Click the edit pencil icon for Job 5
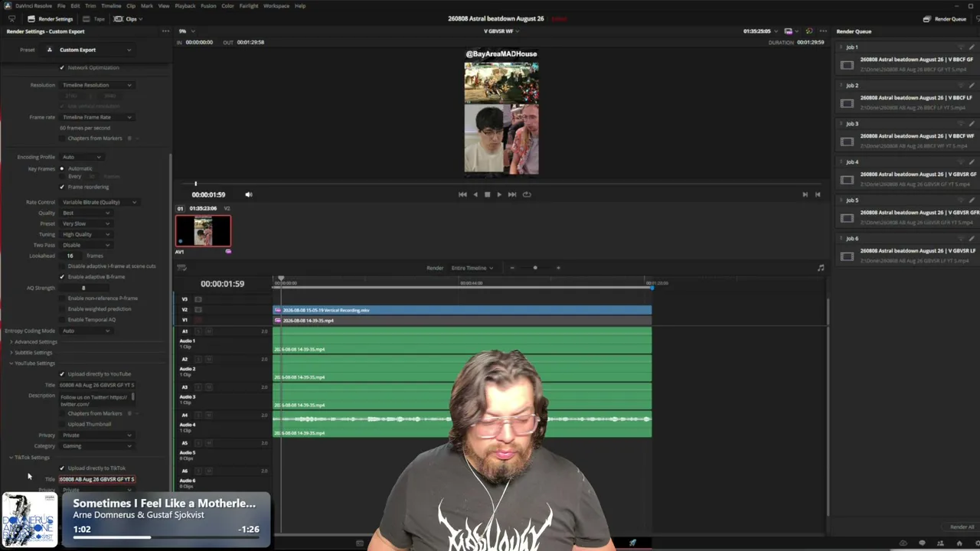This screenshot has width=980, height=551. 972,201
